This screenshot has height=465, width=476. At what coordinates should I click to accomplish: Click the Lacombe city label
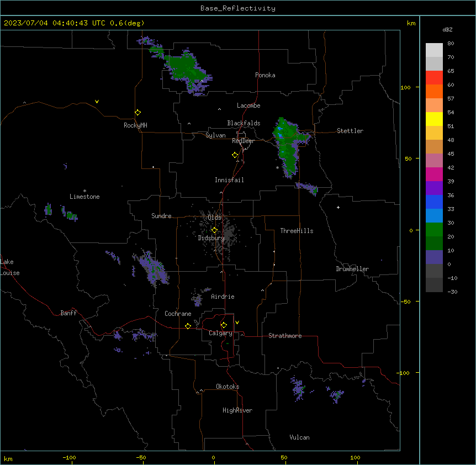pyautogui.click(x=248, y=105)
